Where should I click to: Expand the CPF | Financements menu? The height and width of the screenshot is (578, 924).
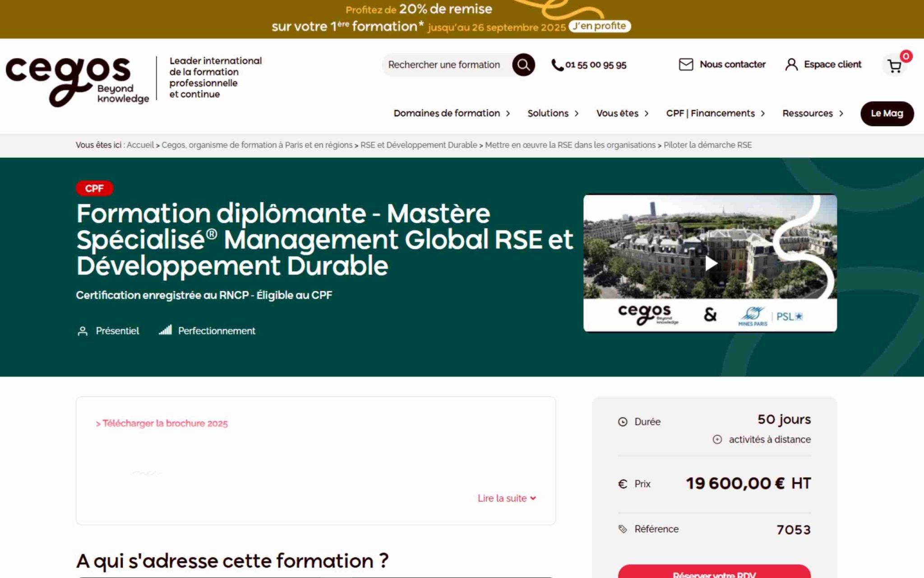pos(716,113)
